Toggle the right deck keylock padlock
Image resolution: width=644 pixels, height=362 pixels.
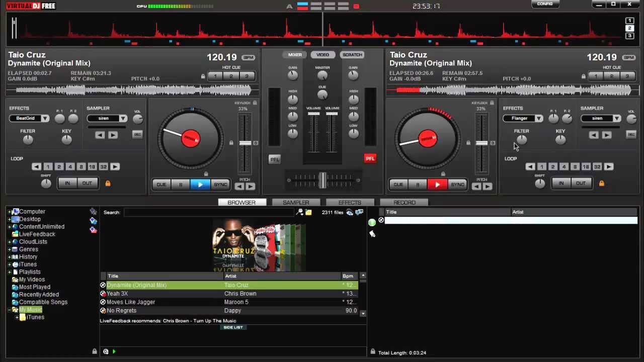[x=492, y=103]
